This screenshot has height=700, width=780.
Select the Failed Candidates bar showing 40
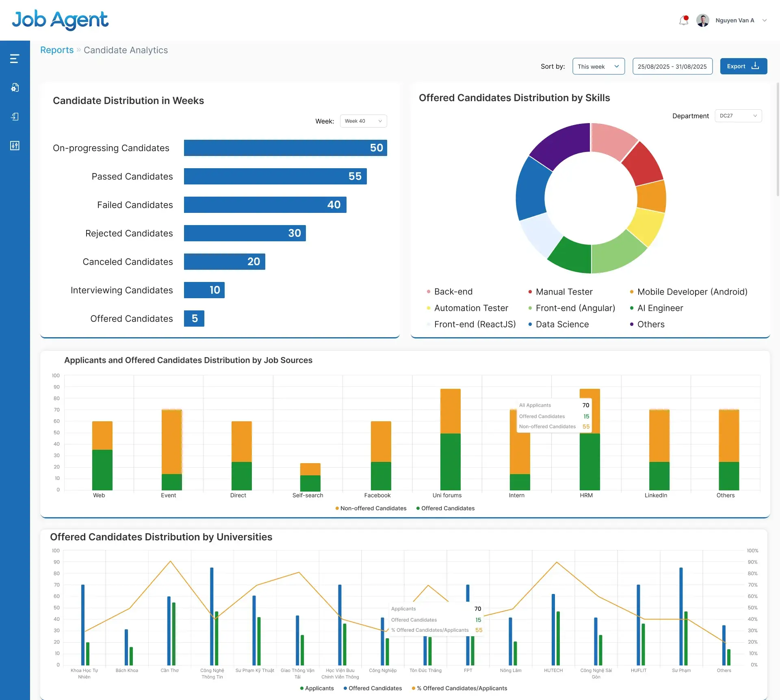click(265, 205)
